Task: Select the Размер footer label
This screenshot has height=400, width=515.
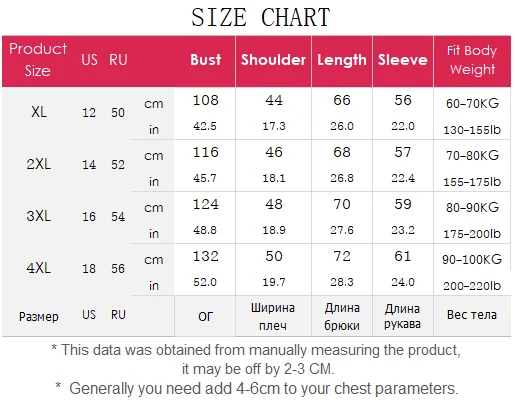Action: click(x=39, y=317)
